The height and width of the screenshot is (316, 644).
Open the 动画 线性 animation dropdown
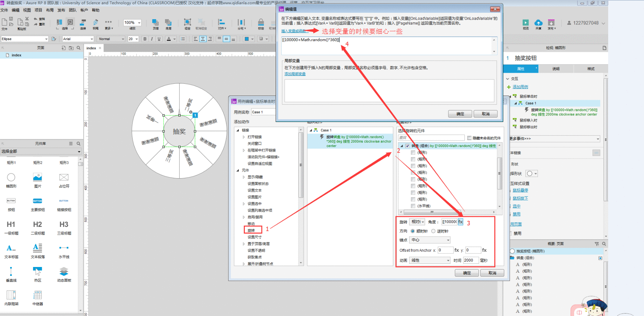[430, 260]
